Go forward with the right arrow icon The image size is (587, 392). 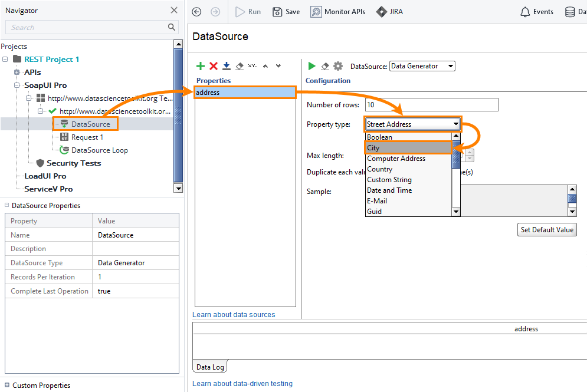pos(215,12)
